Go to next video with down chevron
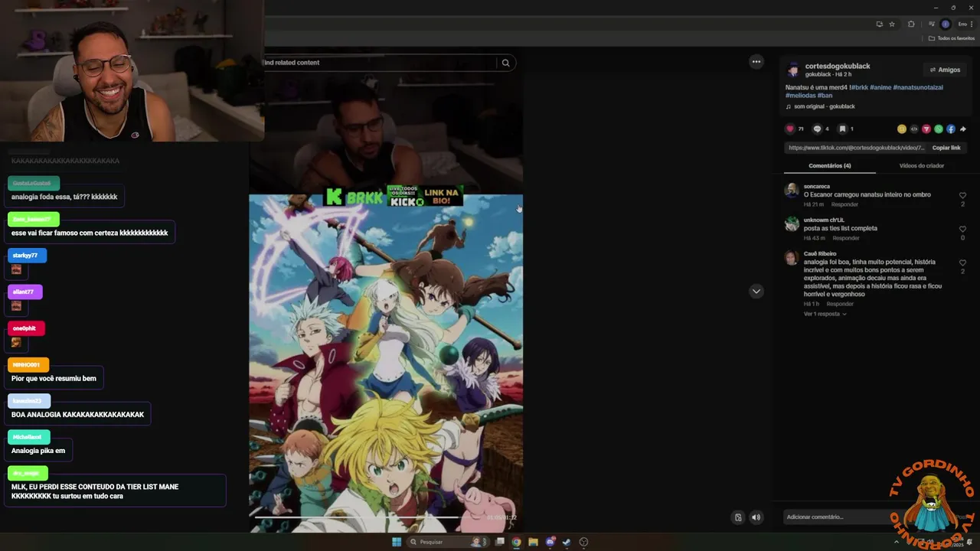Viewport: 980px width, 551px height. click(756, 292)
